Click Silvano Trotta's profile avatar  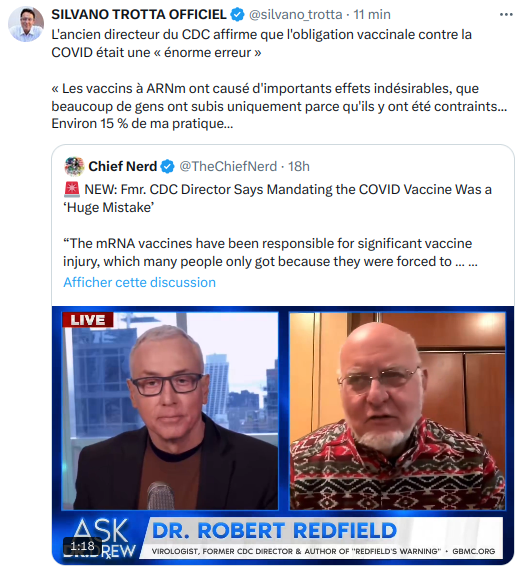coord(26,24)
